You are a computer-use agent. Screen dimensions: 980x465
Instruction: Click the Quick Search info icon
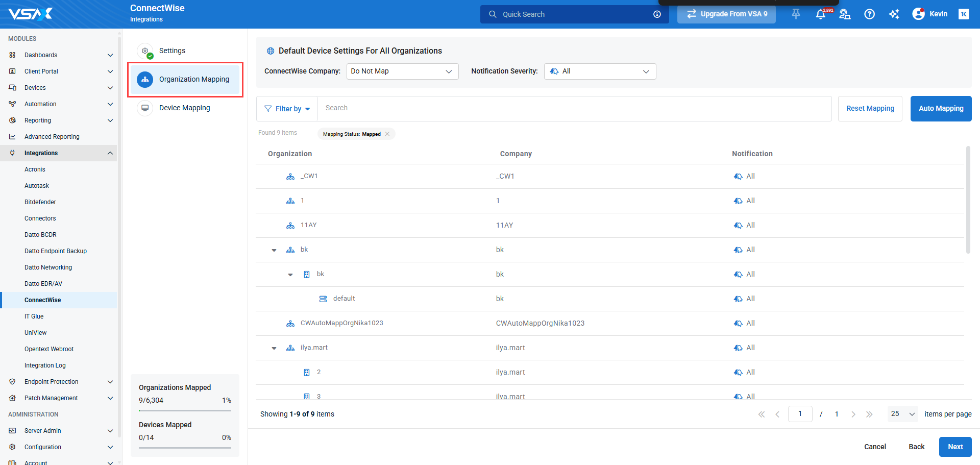(x=657, y=14)
